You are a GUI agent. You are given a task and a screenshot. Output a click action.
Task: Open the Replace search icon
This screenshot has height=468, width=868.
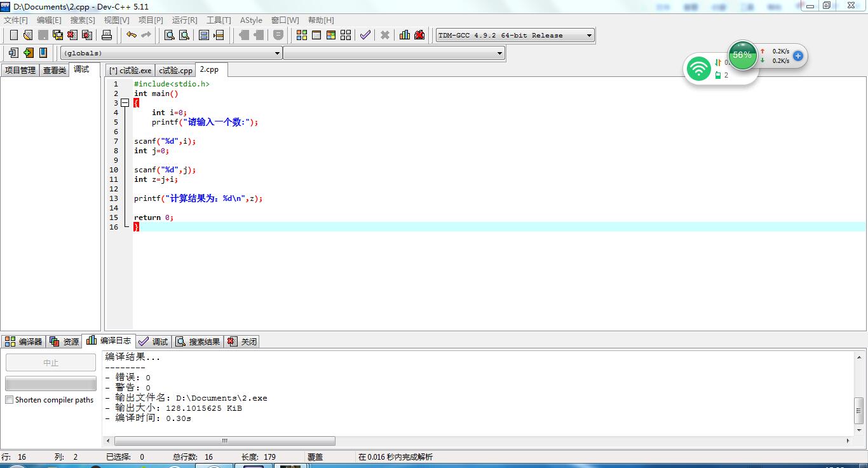184,35
